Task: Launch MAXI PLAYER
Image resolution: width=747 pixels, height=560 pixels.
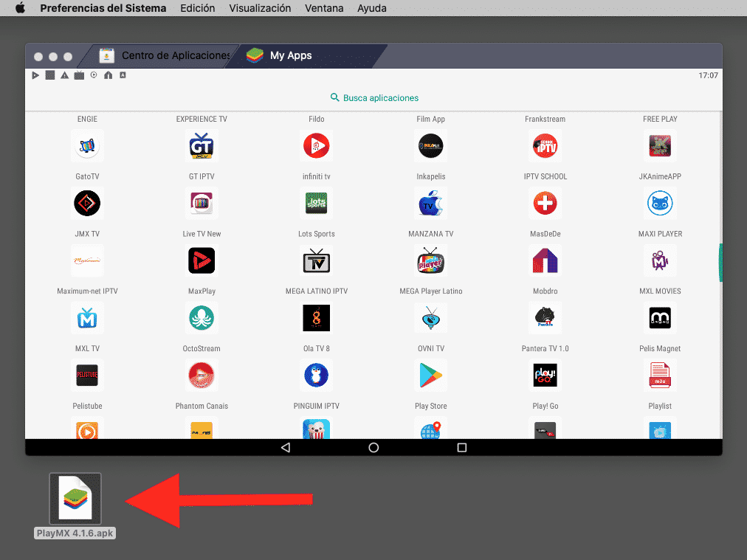Action: [659, 203]
